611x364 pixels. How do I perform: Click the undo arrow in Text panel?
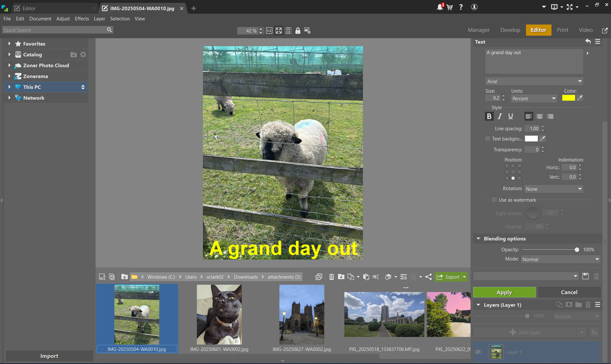pyautogui.click(x=588, y=41)
